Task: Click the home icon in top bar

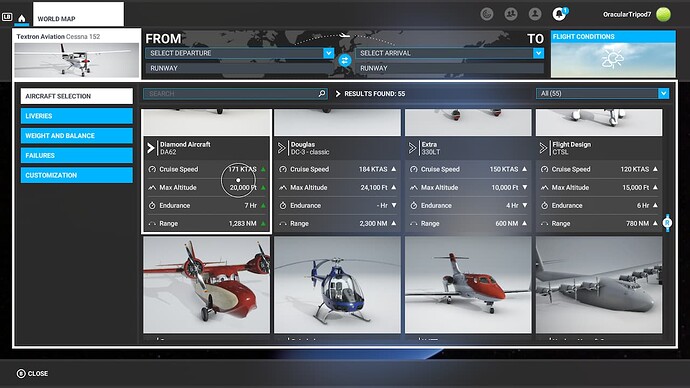Action: (22, 18)
